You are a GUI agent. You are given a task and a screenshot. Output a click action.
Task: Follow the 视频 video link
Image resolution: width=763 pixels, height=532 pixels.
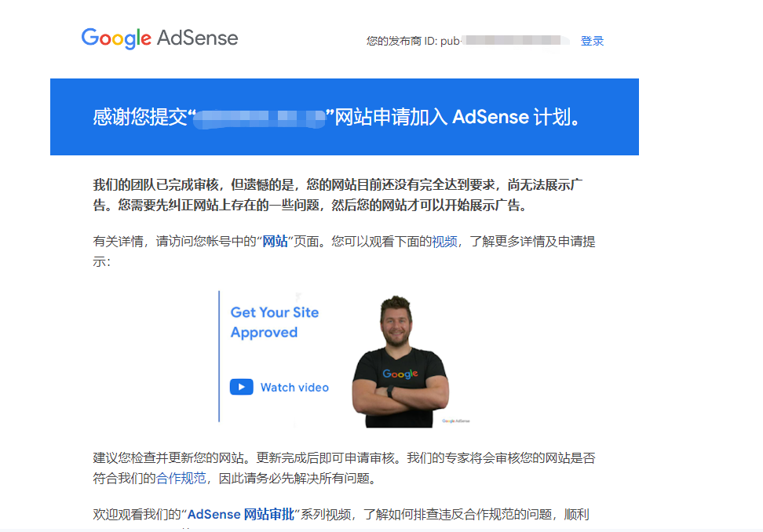(x=444, y=241)
